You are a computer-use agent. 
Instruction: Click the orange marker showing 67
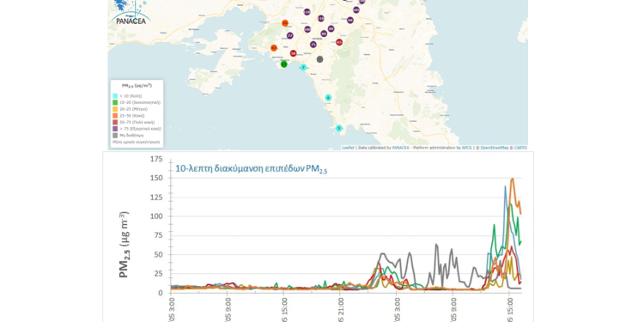coord(274,48)
